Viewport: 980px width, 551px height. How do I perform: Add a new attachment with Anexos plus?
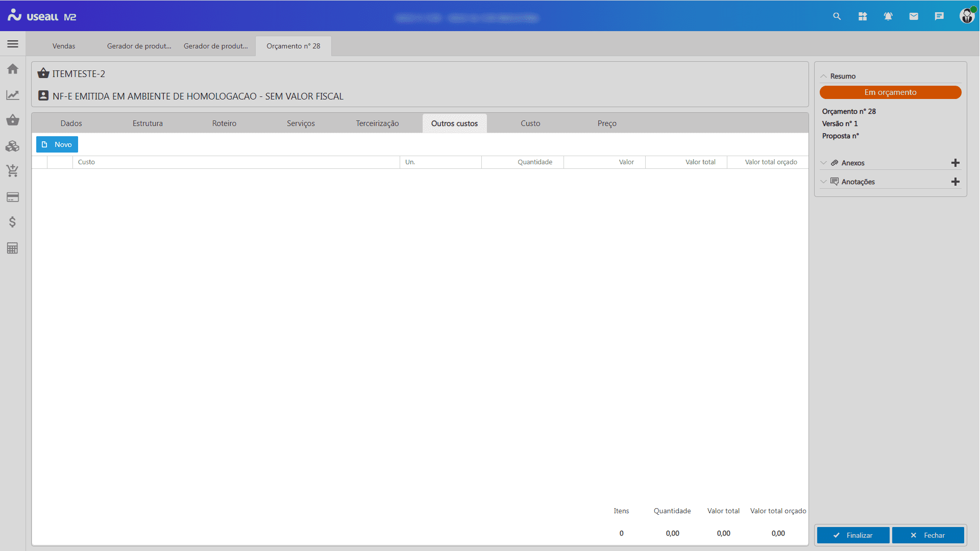[955, 163]
